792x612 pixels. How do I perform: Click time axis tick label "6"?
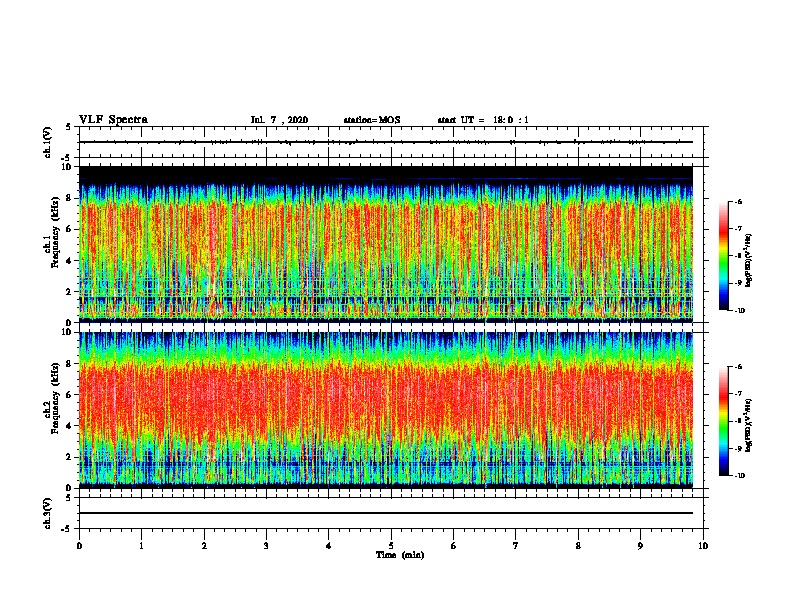pyautogui.click(x=454, y=545)
